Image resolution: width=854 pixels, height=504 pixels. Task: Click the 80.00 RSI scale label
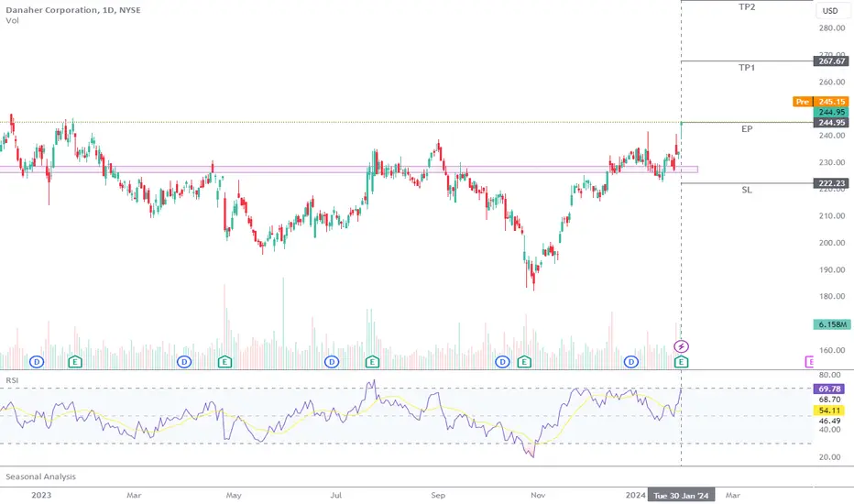[829, 375]
